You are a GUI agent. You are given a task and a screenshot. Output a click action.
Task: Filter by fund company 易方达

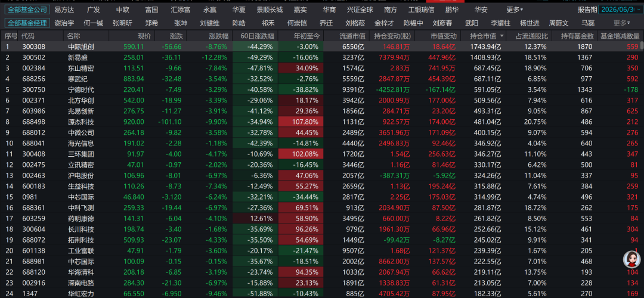(64, 10)
